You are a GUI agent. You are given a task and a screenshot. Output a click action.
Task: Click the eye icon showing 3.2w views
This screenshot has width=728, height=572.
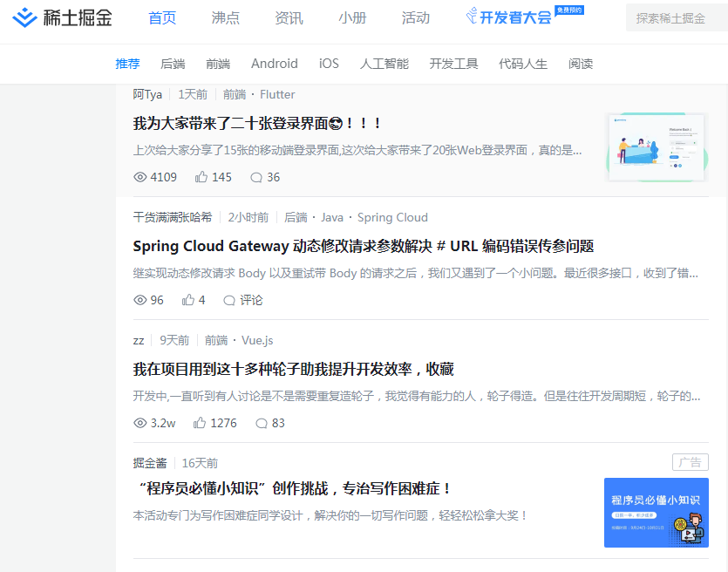point(139,423)
